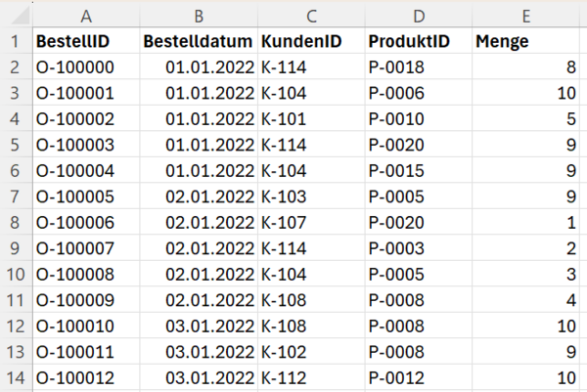Click the Bestelldatum header cell
This screenshot has height=392, width=587.
[x=199, y=42]
